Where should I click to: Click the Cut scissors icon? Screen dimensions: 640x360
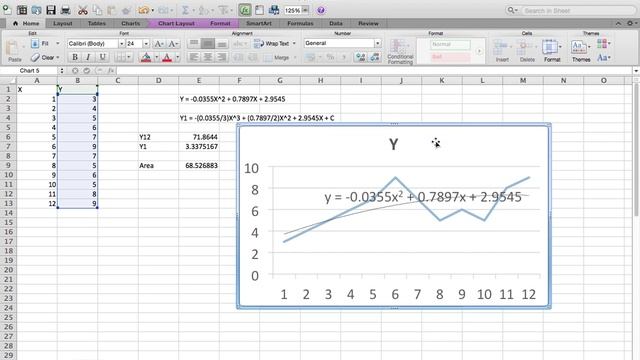[x=83, y=10]
